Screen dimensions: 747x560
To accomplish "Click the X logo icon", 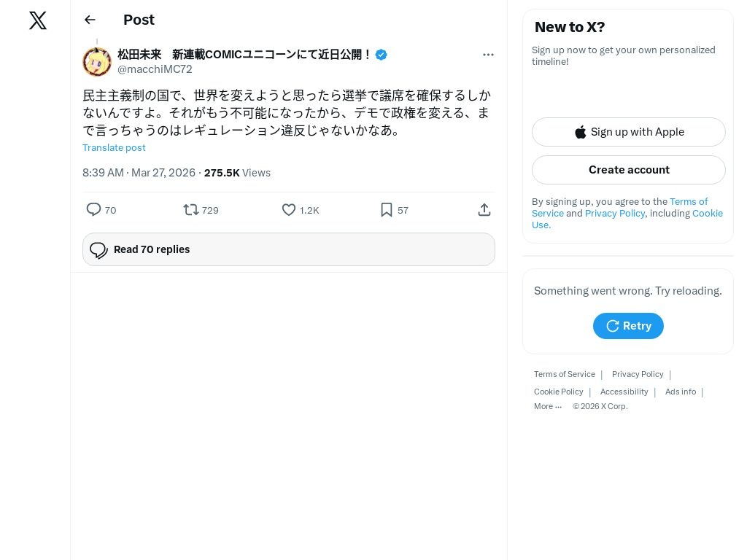I will (38, 20).
